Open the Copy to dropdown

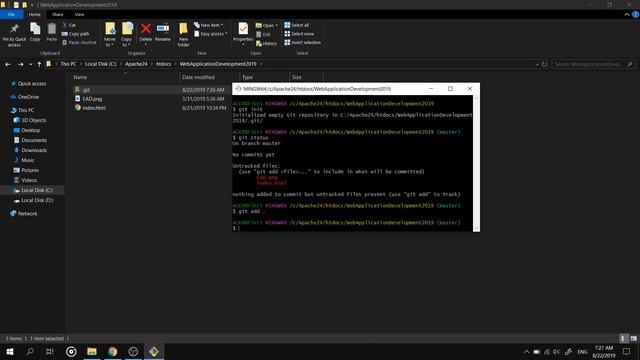127,35
